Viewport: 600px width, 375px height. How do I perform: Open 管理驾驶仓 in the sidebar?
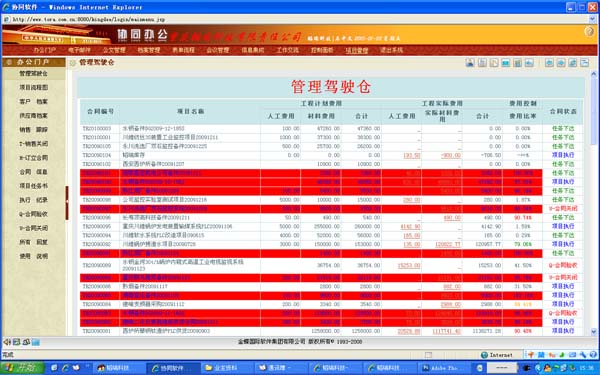34,73
